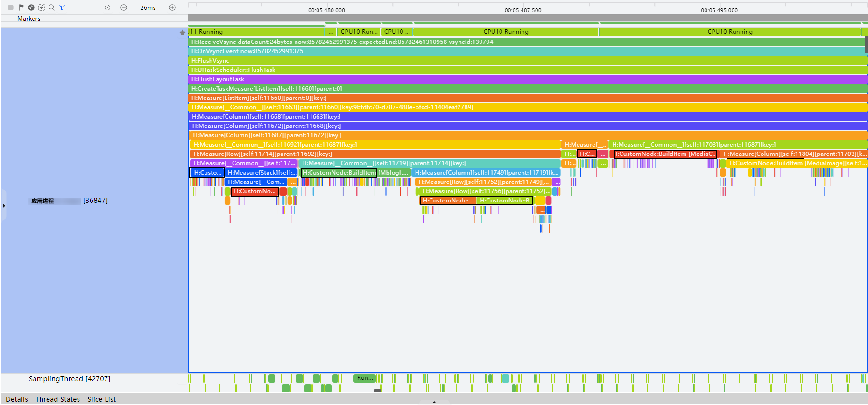Click the 应用进程 [36847] process label
868x405 pixels.
(x=70, y=201)
